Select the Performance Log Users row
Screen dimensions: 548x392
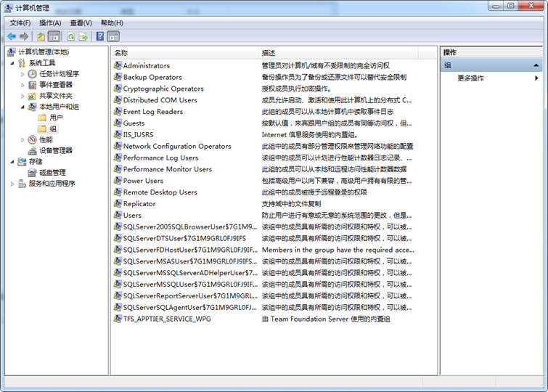click(263, 158)
